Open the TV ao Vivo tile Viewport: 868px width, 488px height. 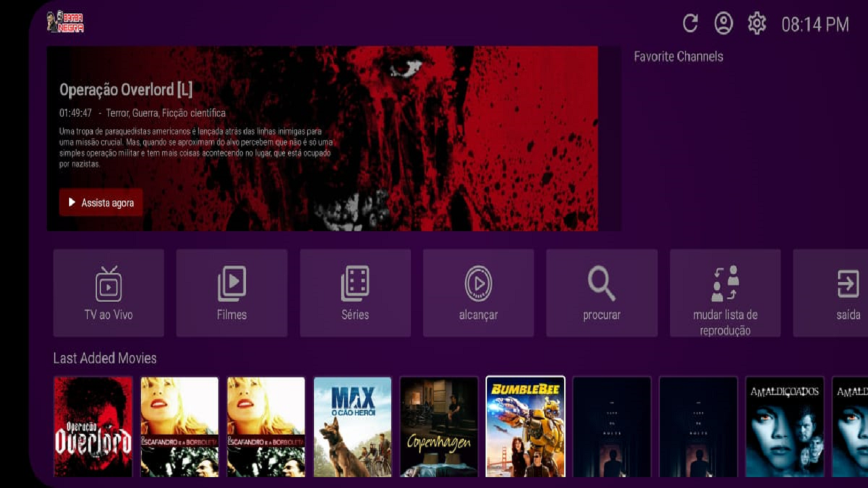tap(108, 293)
